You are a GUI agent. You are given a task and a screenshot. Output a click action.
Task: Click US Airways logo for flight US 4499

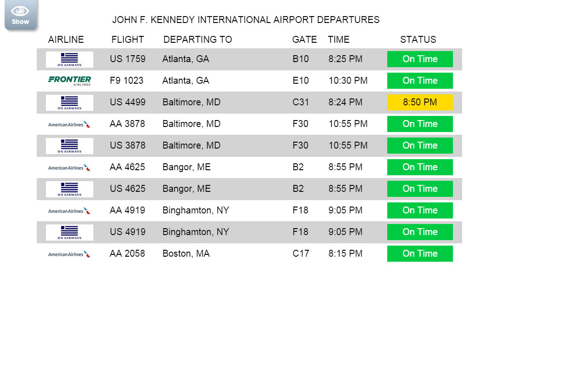click(x=69, y=103)
